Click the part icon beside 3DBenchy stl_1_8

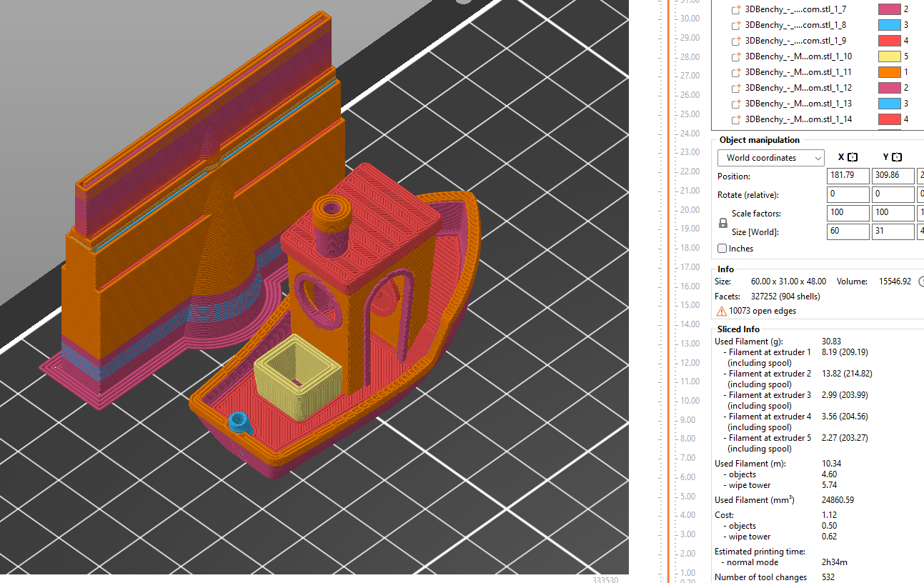(736, 26)
